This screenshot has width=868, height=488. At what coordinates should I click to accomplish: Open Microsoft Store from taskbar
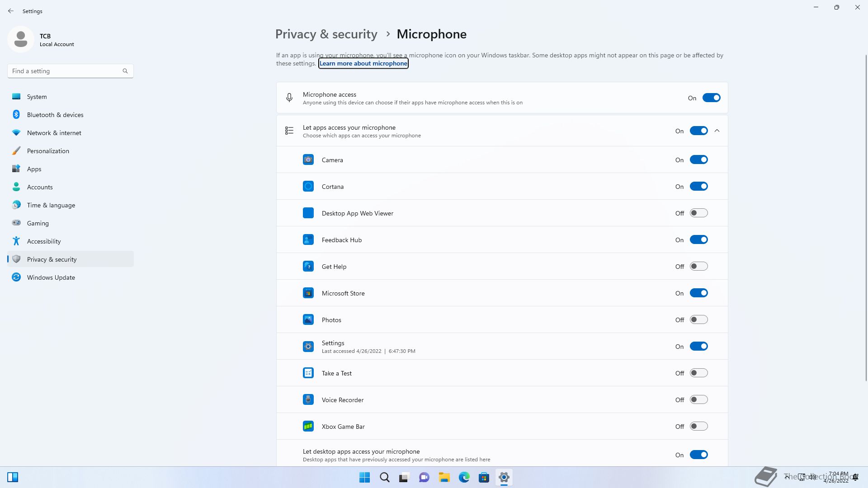(484, 478)
